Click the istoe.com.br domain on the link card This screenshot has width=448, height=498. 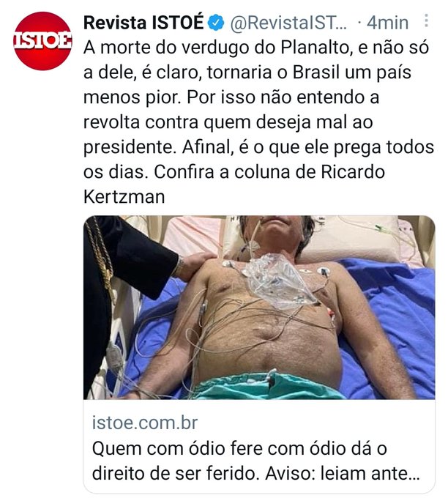tap(145, 423)
